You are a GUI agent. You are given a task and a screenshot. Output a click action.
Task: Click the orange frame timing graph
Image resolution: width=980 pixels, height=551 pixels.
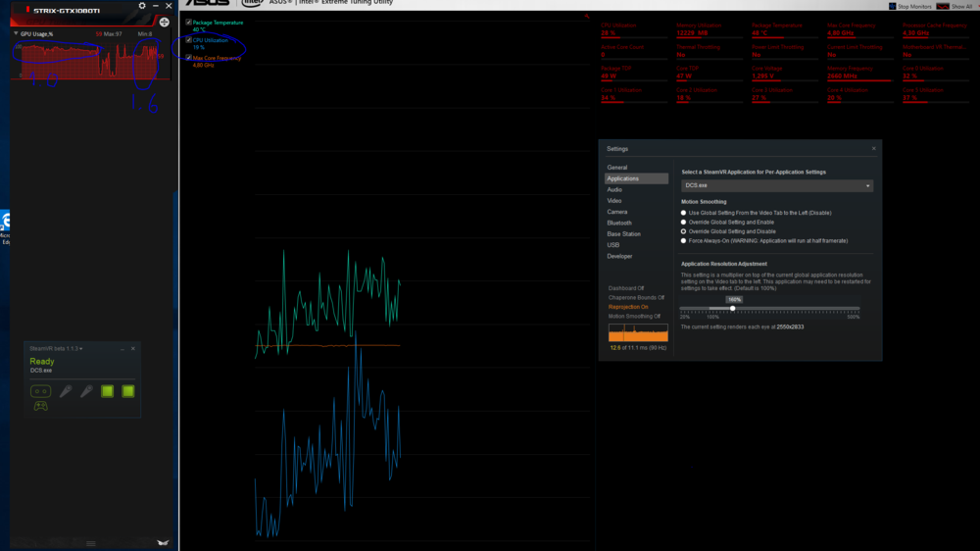[638, 332]
